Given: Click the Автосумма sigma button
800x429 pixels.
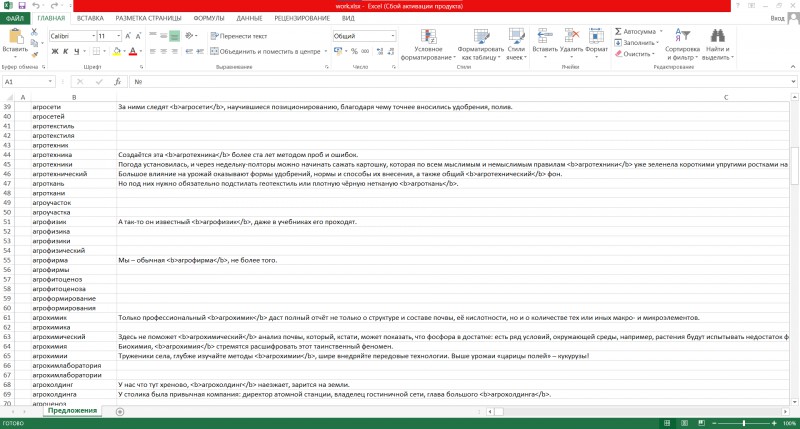Looking at the screenshot, I should pyautogui.click(x=635, y=32).
